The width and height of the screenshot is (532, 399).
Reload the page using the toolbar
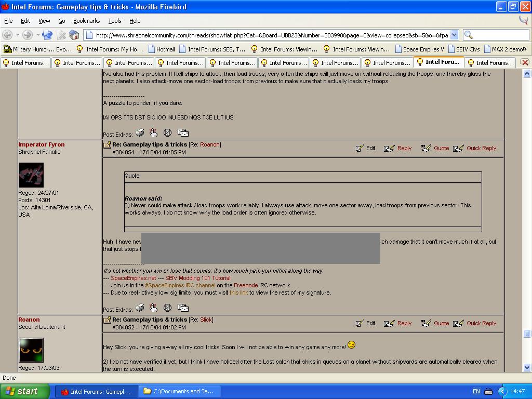(47, 35)
